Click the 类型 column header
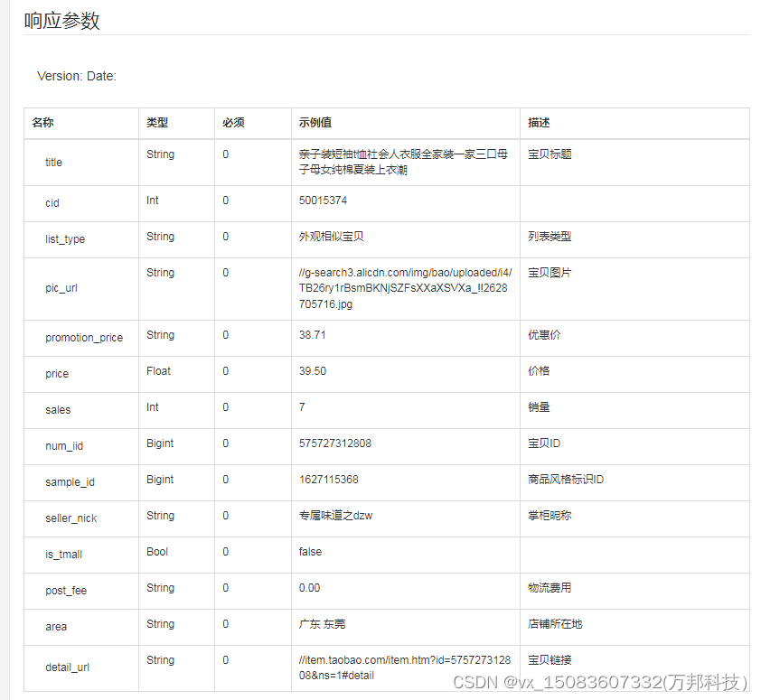Screen dimensions: 761x700 pyautogui.click(x=157, y=123)
